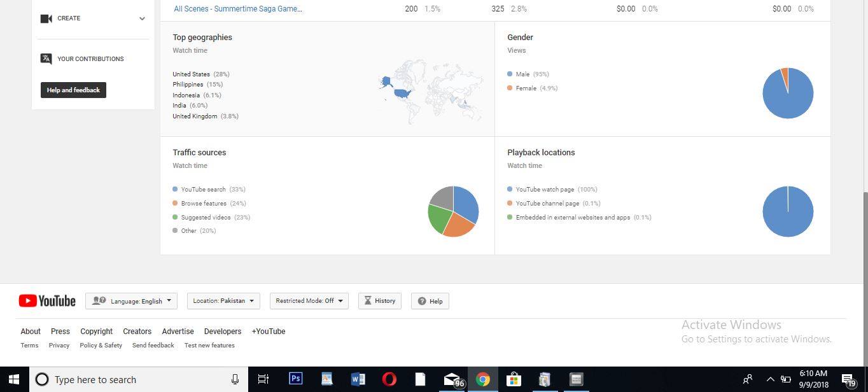
Task: Open the Language: English dropdown
Action: coord(131,301)
